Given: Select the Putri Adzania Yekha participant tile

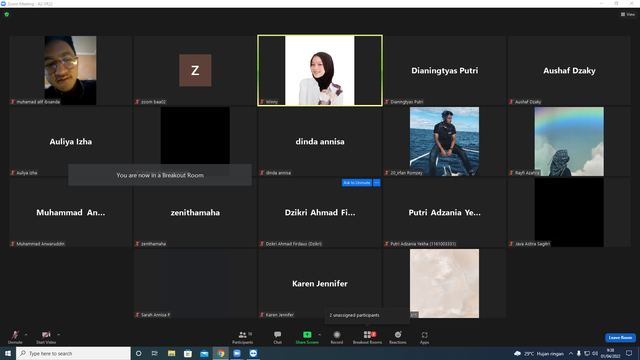Looking at the screenshot, I should pyautogui.click(x=444, y=212).
